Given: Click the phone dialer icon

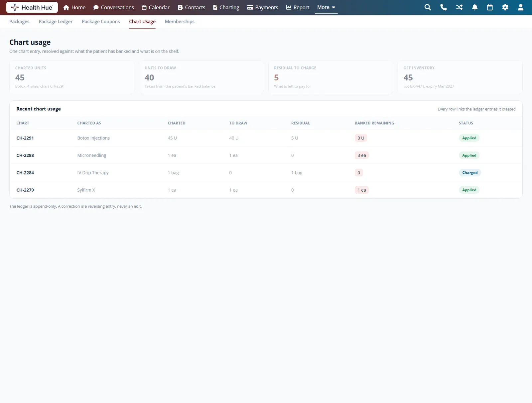Looking at the screenshot, I should (444, 7).
